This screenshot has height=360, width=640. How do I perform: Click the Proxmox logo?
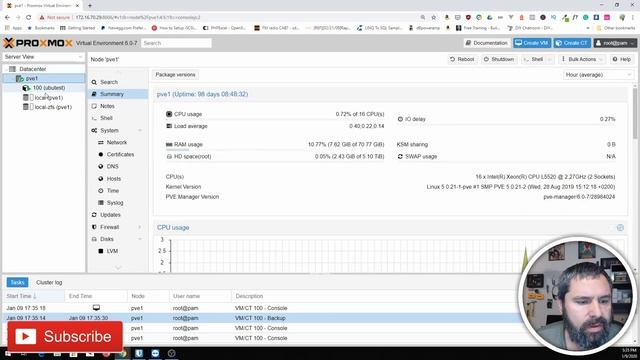pos(38,43)
